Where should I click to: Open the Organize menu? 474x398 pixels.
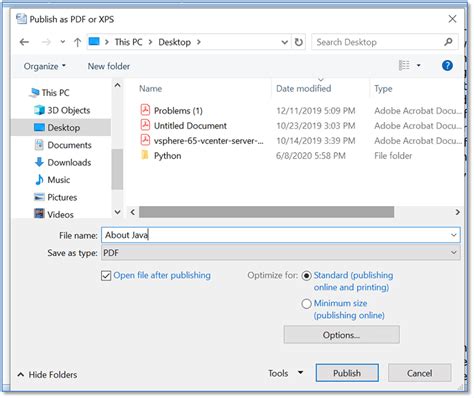pyautogui.click(x=44, y=66)
